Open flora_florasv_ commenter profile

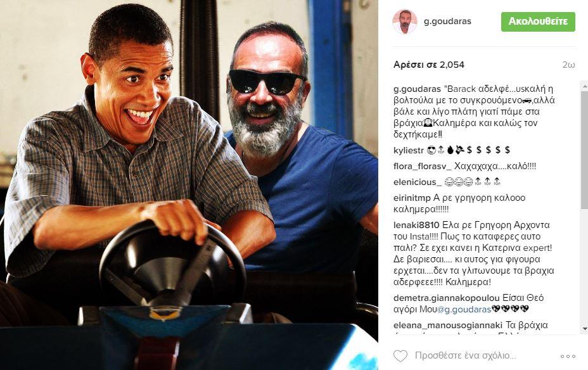423,166
